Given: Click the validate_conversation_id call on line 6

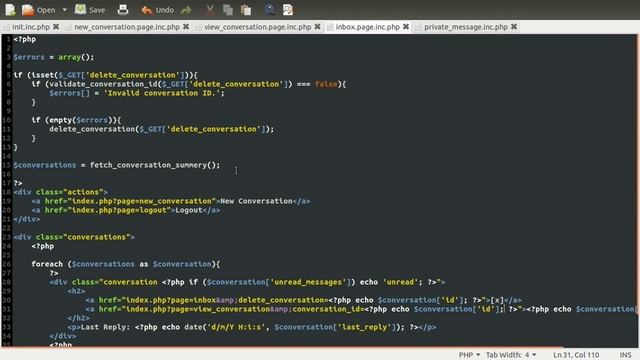Looking at the screenshot, I should click(x=171, y=84).
